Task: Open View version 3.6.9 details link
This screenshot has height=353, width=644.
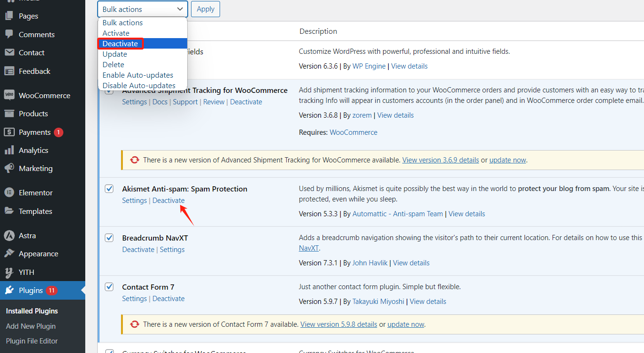Action: [440, 160]
